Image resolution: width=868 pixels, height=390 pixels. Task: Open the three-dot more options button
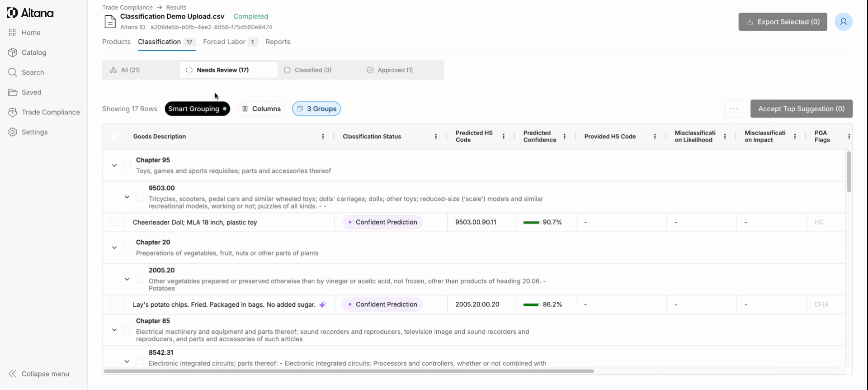pos(733,109)
